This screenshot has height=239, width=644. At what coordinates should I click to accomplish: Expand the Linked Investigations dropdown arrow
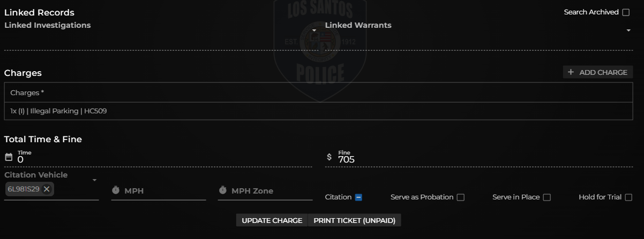(x=314, y=30)
